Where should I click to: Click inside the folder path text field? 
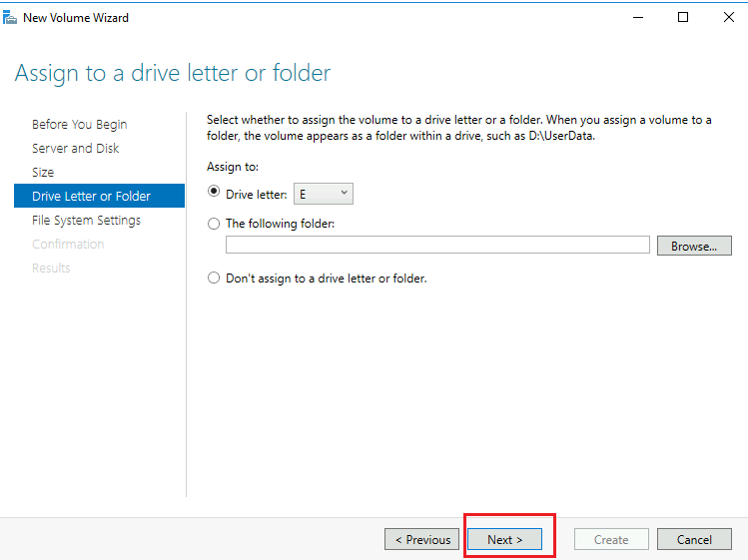437,246
